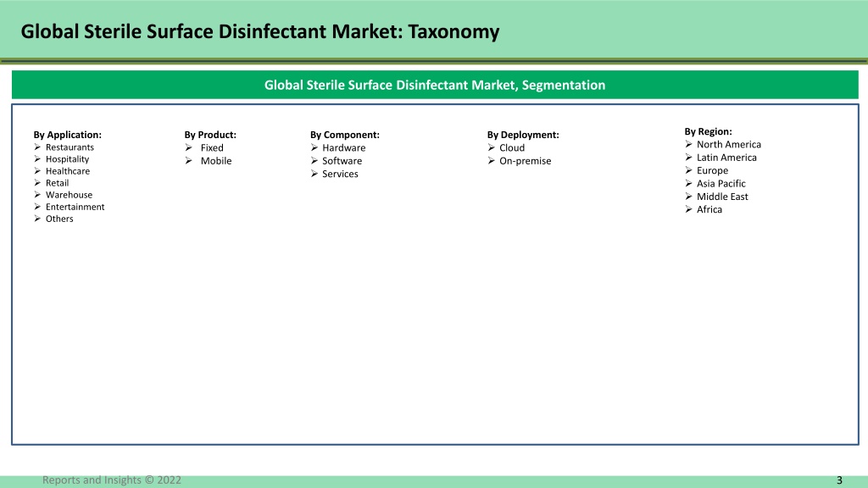This screenshot has width=868, height=488.
Task: Select 'North America' in the region list
Action: point(728,144)
